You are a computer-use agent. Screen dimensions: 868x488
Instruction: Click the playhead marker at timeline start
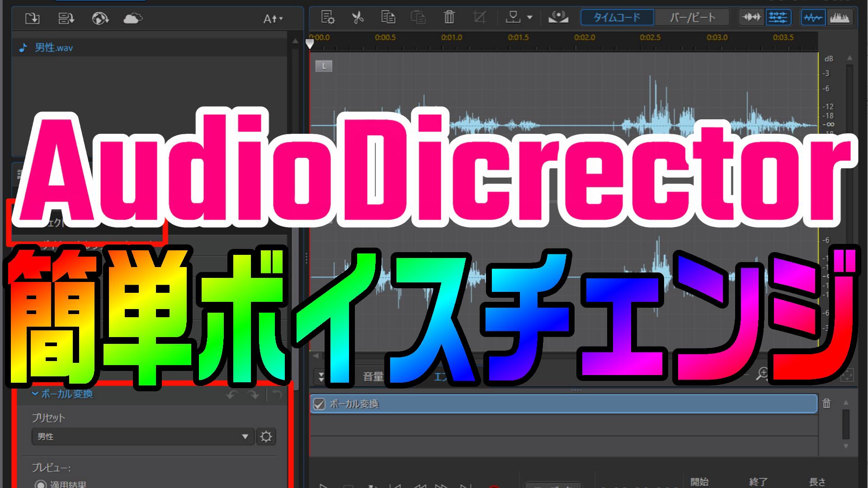(310, 44)
